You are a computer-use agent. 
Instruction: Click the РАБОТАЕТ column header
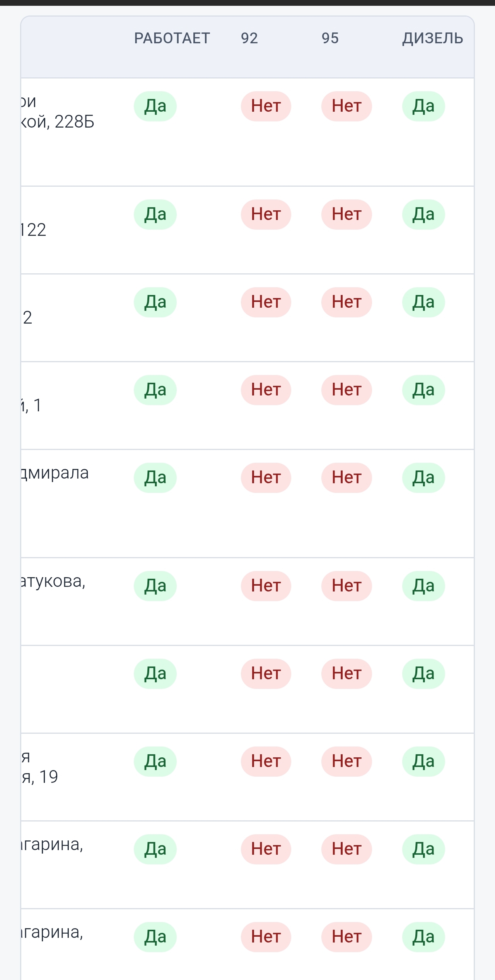(172, 38)
